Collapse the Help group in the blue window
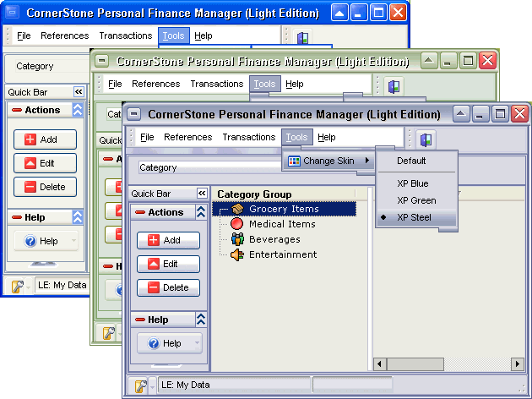The image size is (532, 399). [78, 217]
